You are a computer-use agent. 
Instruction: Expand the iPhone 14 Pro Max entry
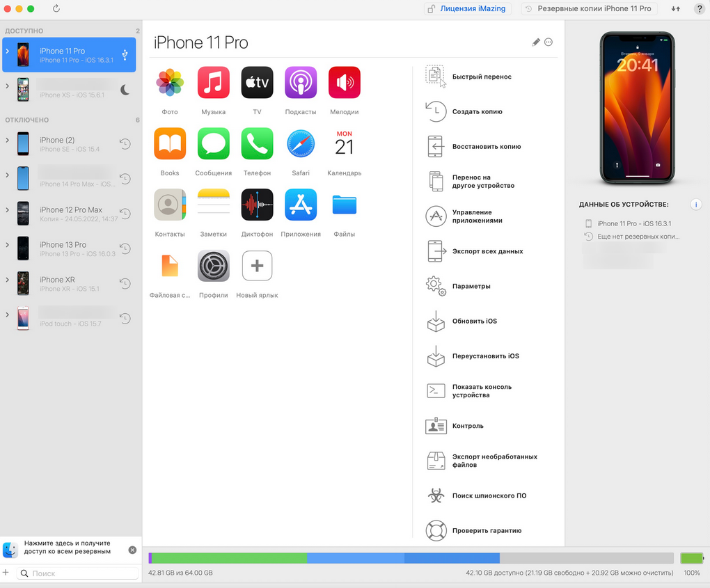(x=7, y=175)
